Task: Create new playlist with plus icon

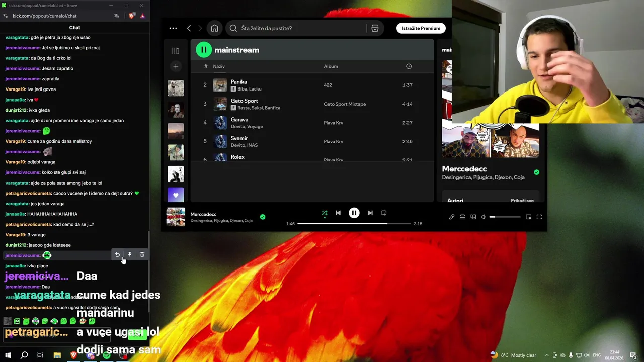Action: tap(176, 66)
